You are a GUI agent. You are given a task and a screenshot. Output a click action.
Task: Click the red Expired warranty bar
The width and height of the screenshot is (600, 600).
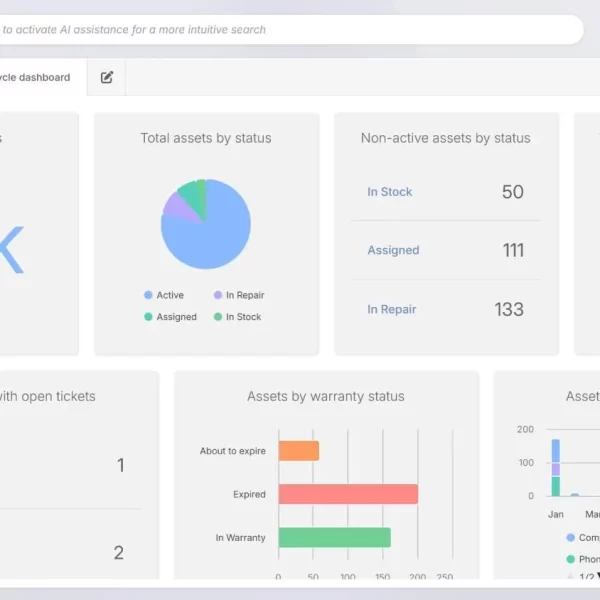click(348, 494)
